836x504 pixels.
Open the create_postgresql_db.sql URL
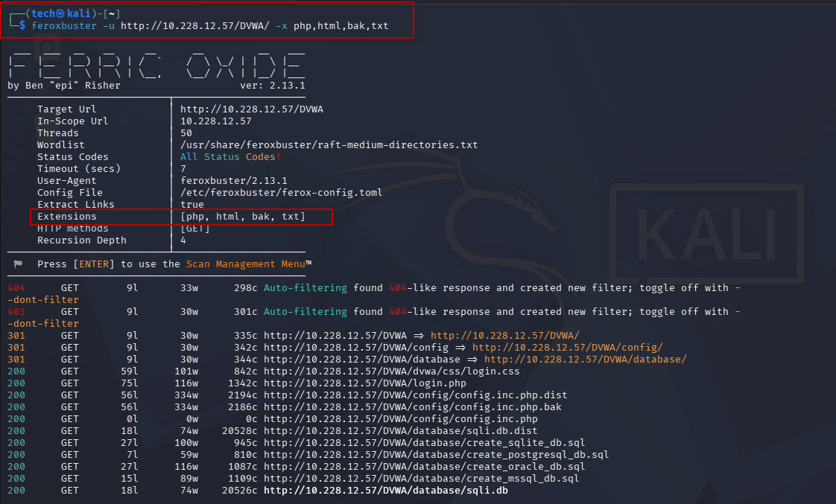click(437, 454)
